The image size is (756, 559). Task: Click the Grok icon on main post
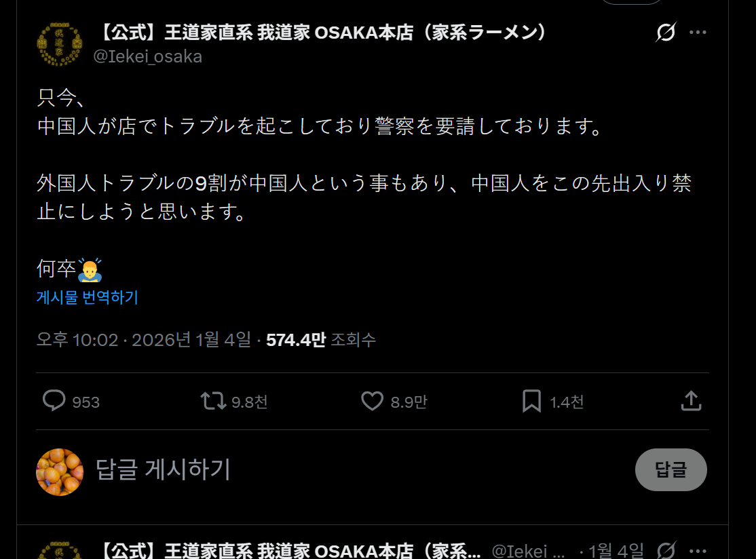click(666, 33)
